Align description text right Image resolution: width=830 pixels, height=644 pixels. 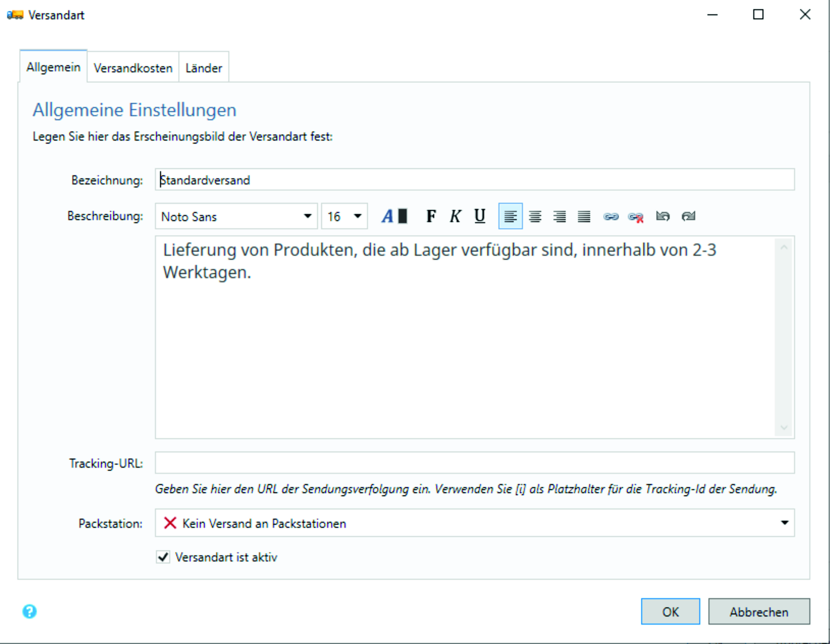[560, 216]
